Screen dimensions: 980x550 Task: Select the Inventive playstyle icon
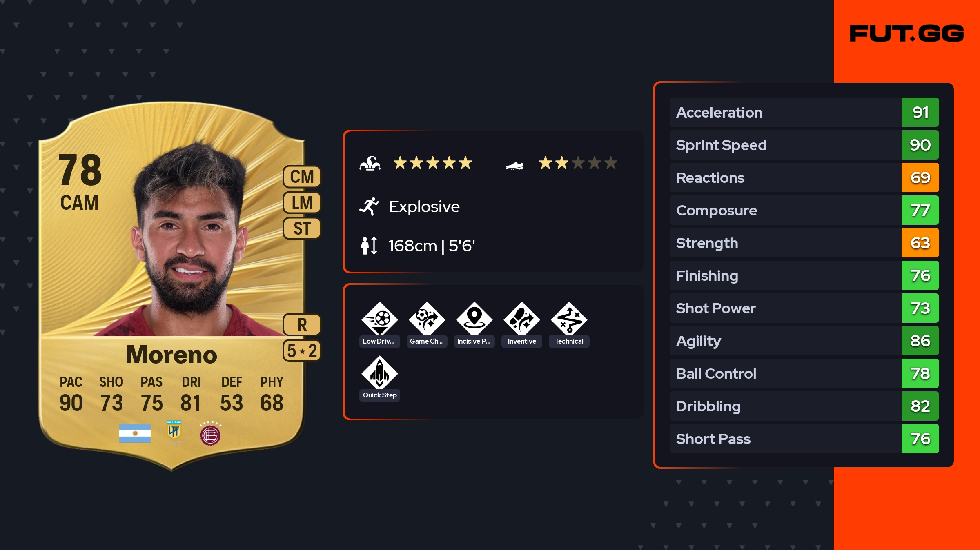[522, 319]
